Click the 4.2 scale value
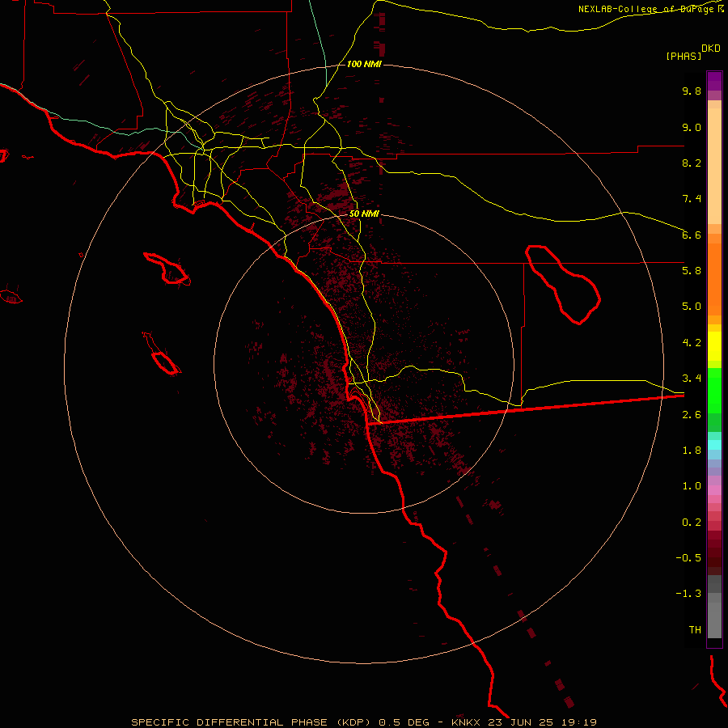The image size is (728, 728). click(692, 343)
